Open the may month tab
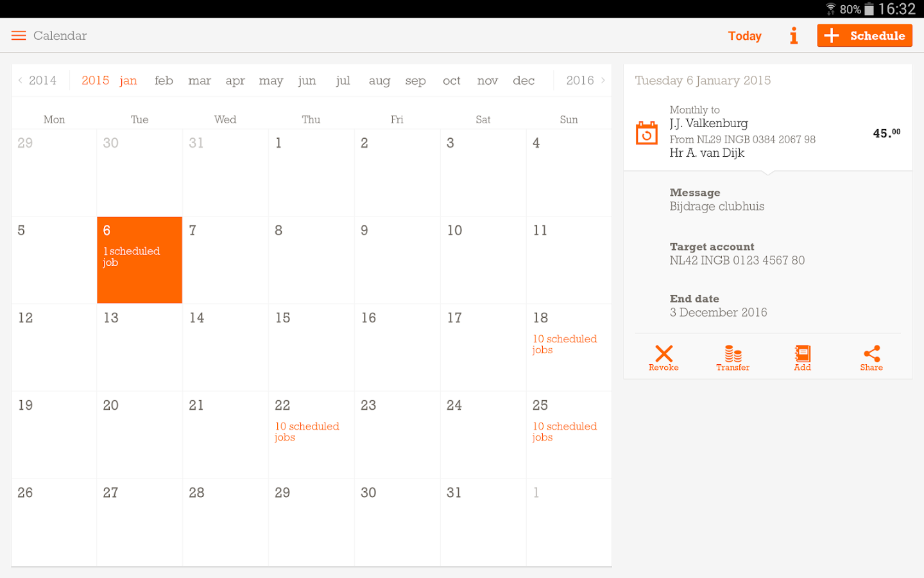The width and height of the screenshot is (924, 578). click(271, 81)
